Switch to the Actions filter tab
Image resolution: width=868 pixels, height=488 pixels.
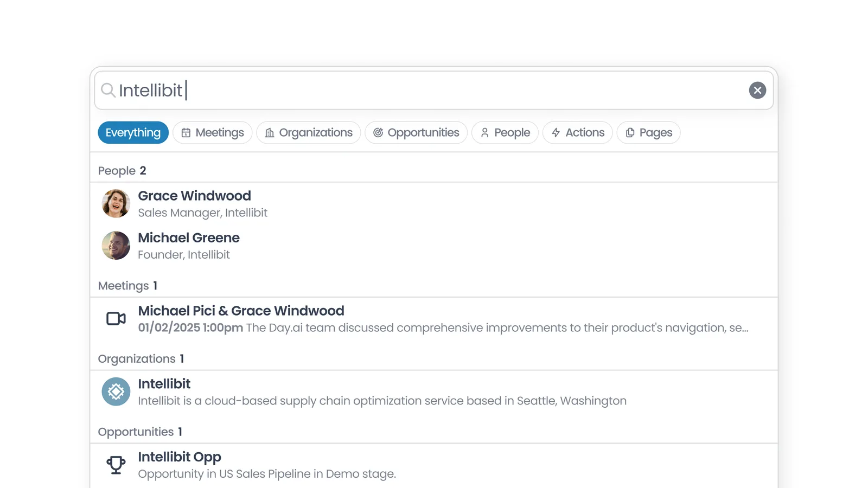578,132
